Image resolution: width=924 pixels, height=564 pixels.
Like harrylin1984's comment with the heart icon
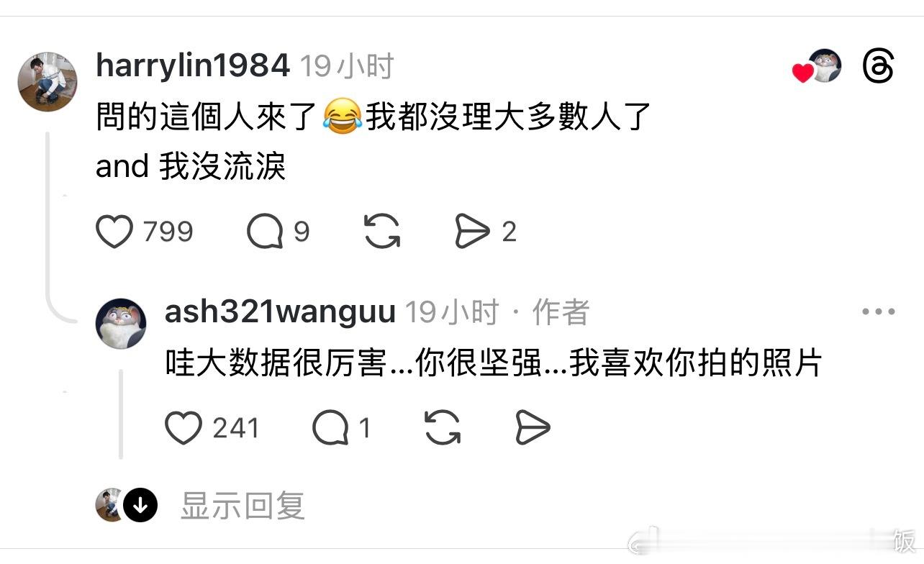tap(114, 232)
